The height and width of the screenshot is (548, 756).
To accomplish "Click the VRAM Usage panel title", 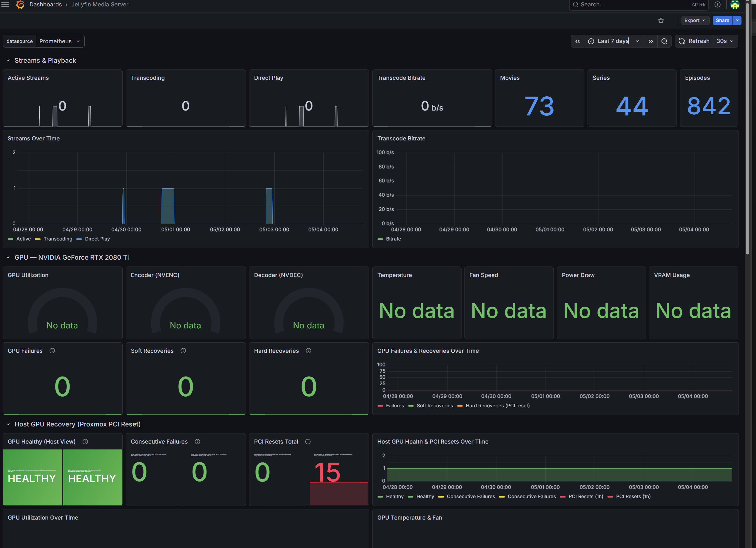I will coord(671,275).
